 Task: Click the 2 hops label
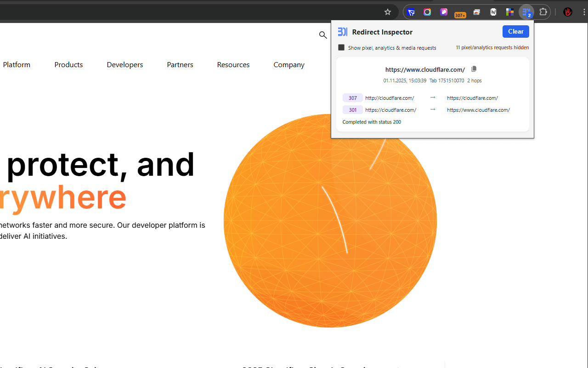475,80
